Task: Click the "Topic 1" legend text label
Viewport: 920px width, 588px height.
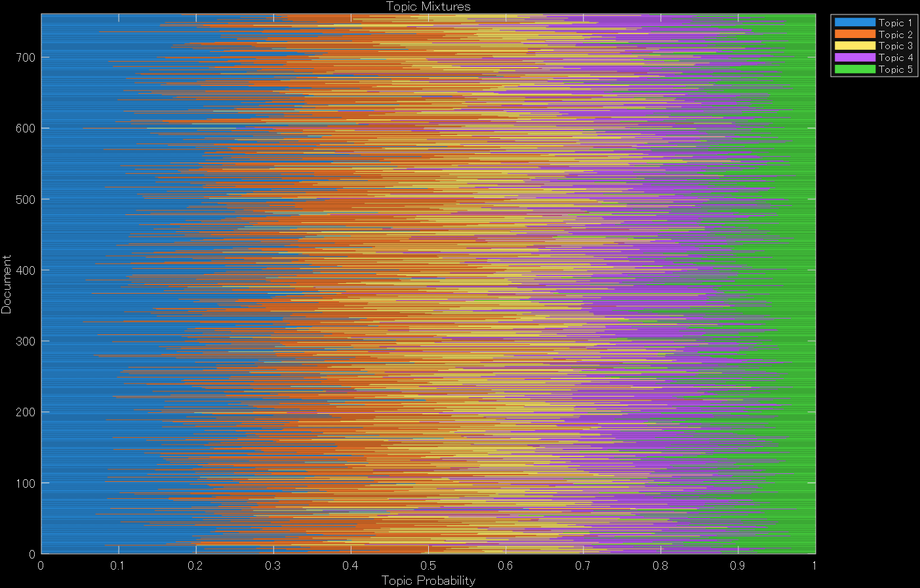Action: coord(895,23)
